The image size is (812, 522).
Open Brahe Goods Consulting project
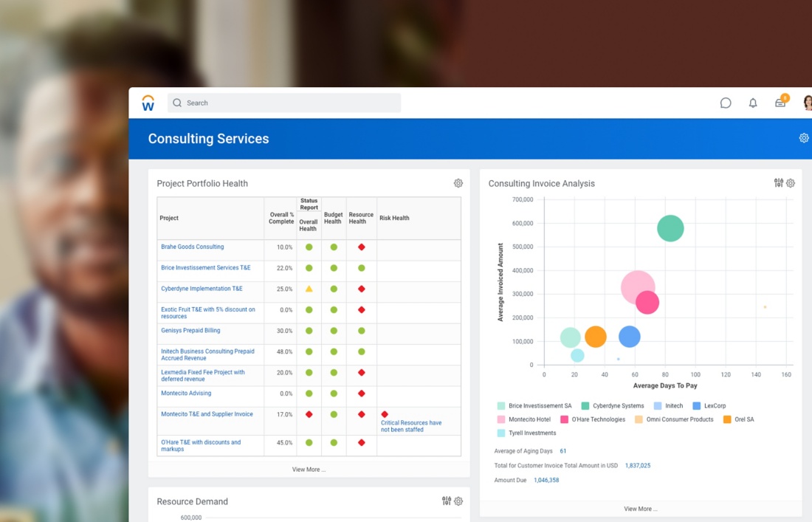coord(192,247)
